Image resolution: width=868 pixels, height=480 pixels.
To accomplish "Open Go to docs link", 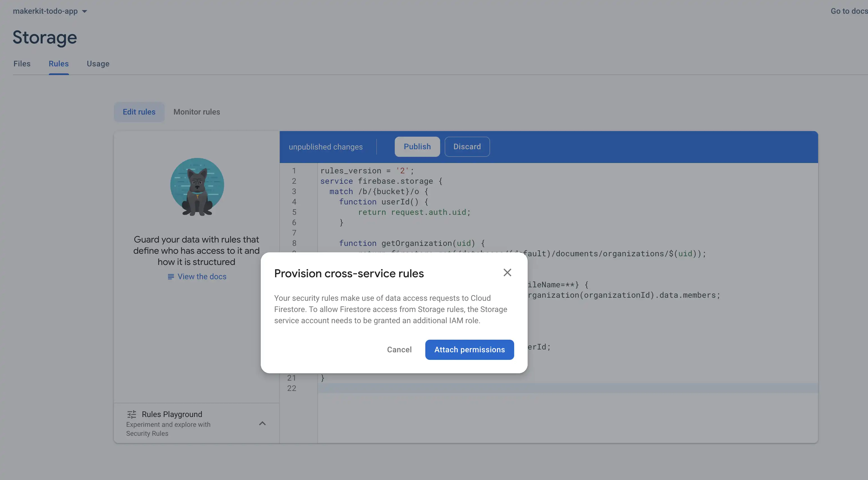I will pos(848,11).
